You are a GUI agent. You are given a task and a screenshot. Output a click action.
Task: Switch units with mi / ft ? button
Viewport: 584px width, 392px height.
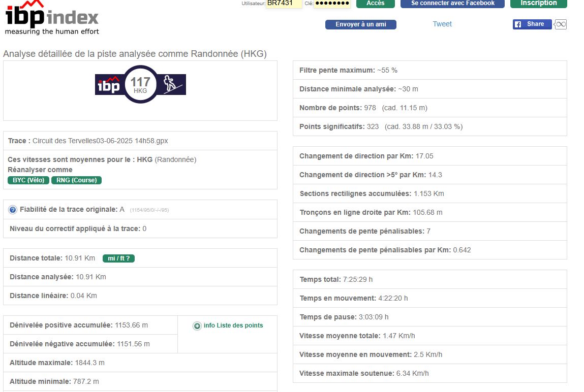pos(118,258)
